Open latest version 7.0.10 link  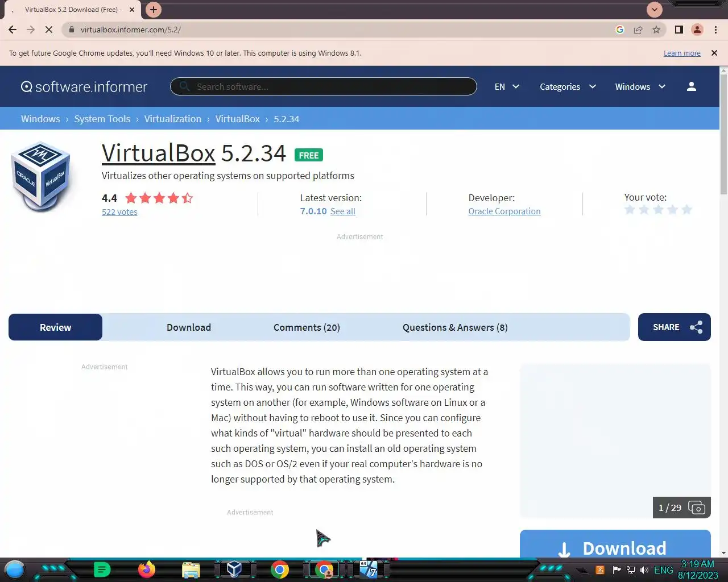pyautogui.click(x=313, y=211)
